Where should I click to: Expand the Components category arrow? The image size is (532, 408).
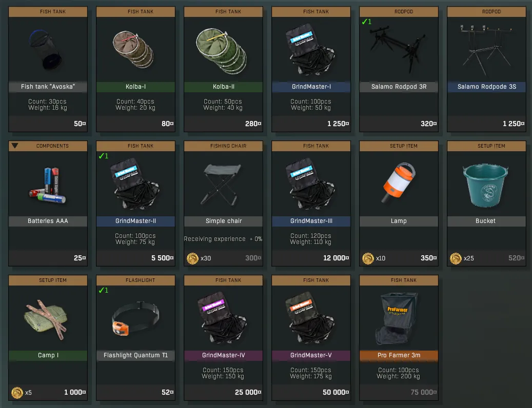pyautogui.click(x=14, y=146)
